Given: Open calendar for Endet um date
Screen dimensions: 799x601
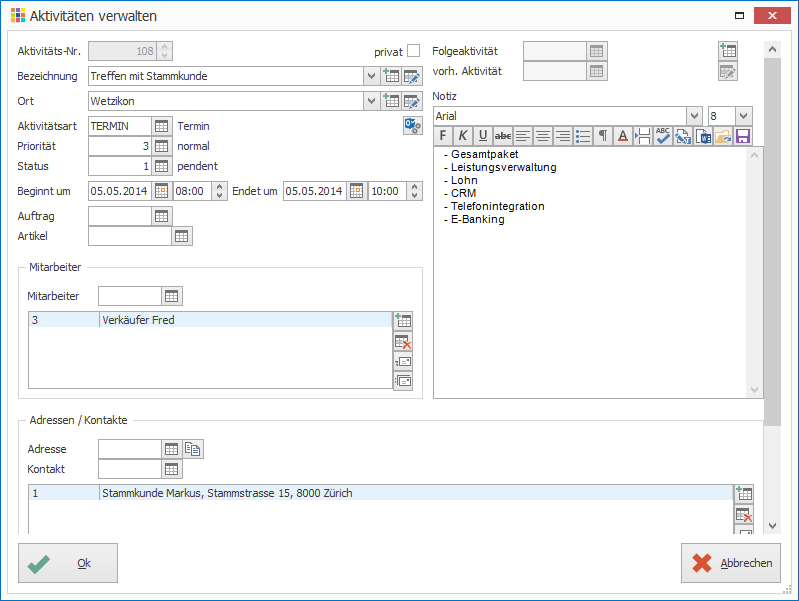Looking at the screenshot, I should 357,191.
